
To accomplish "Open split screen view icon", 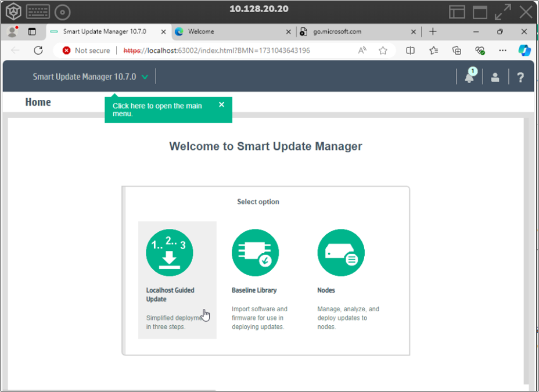I will pos(410,51).
